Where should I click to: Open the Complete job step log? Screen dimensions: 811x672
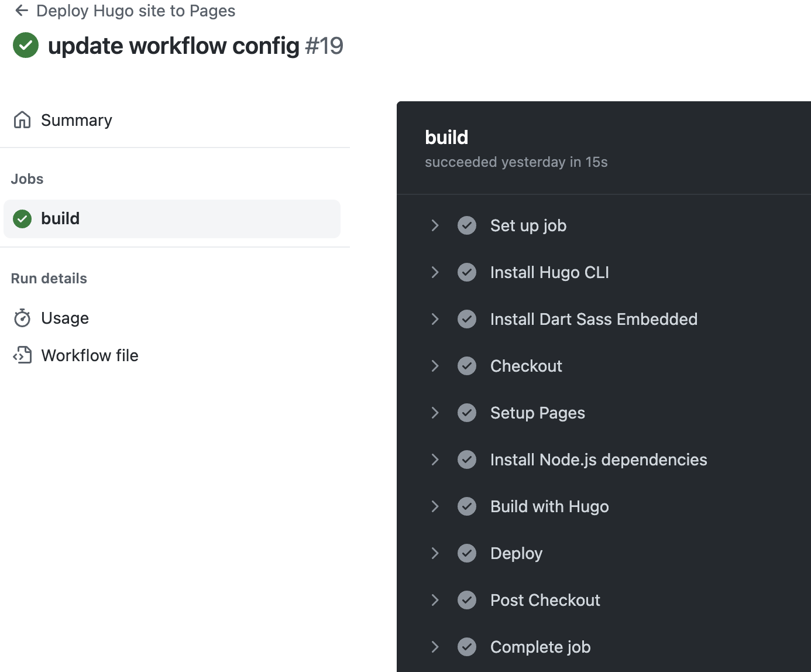[540, 647]
